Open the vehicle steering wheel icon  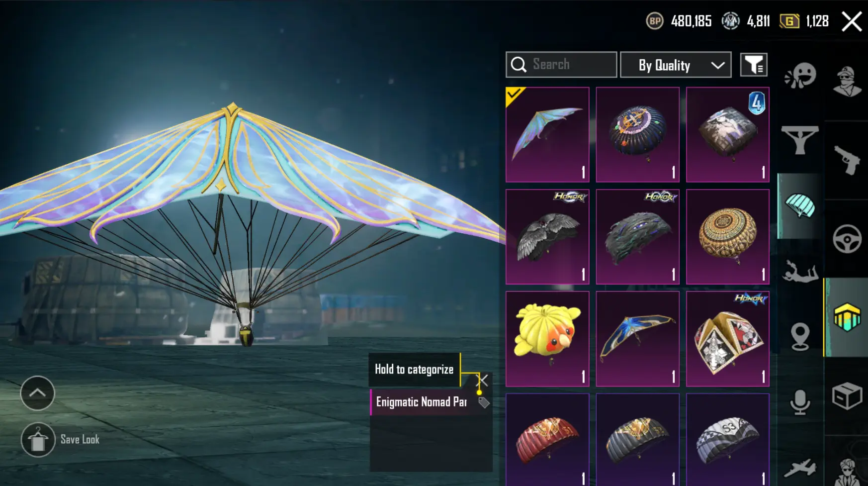pyautogui.click(x=847, y=239)
